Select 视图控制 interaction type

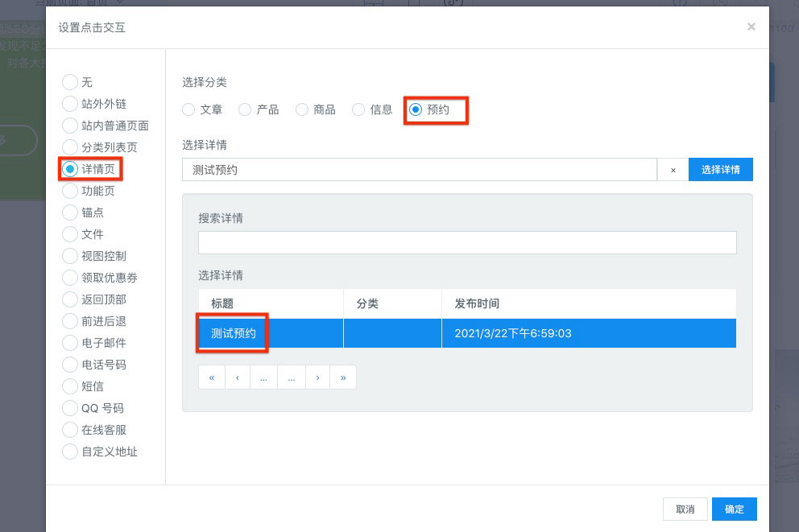pyautogui.click(x=70, y=256)
